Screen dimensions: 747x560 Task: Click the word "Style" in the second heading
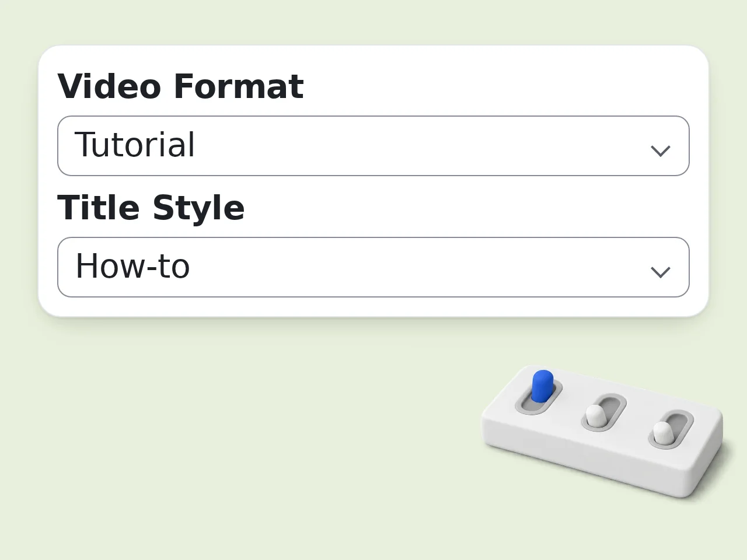point(198,209)
